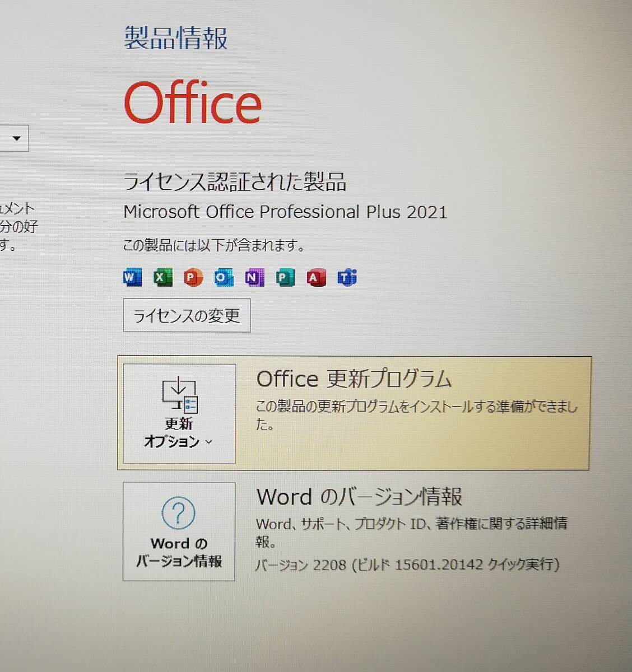The height and width of the screenshot is (672, 632).
Task: Open the 更新オプション dropdown button
Action: (x=179, y=414)
